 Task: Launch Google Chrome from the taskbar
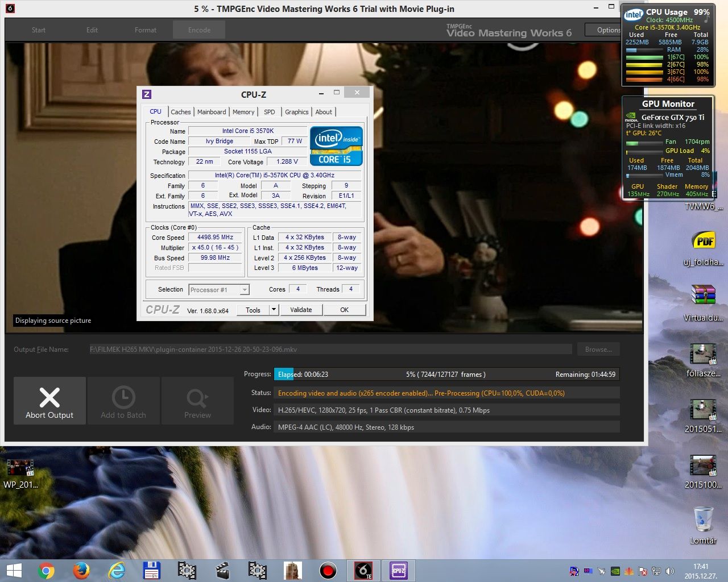point(46,571)
